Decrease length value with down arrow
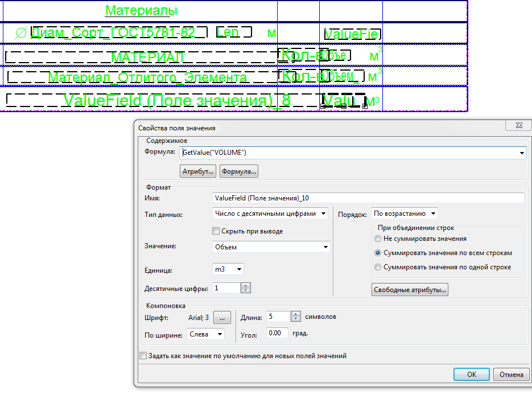The image size is (532, 394). pos(295,320)
